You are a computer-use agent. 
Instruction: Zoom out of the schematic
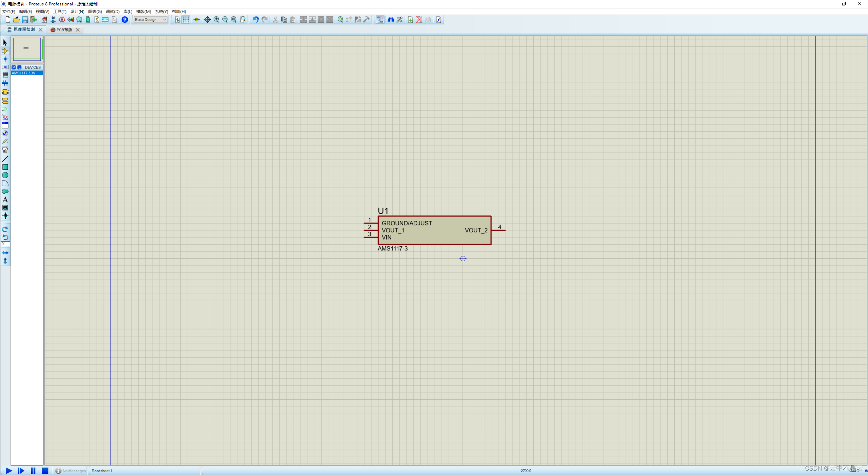coord(225,20)
